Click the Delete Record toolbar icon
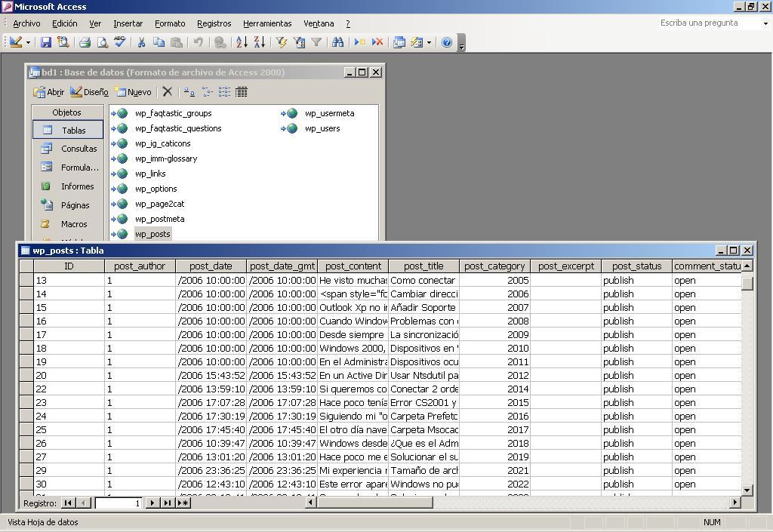This screenshot has width=773, height=532. pyautogui.click(x=377, y=43)
